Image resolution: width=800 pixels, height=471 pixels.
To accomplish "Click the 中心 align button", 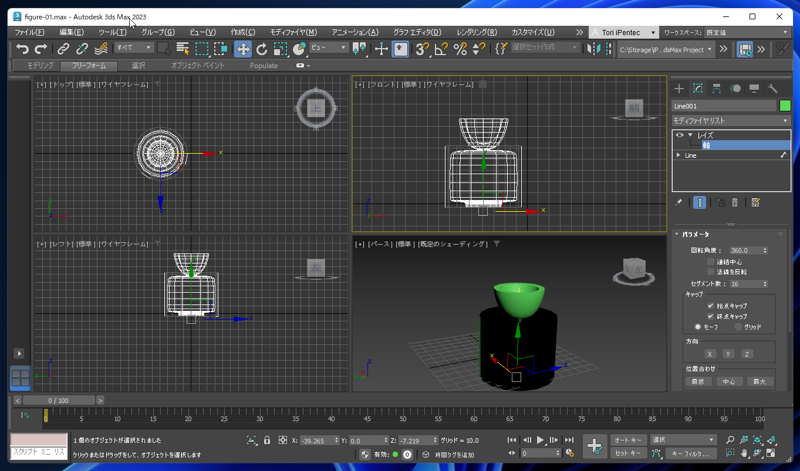I will tap(729, 382).
